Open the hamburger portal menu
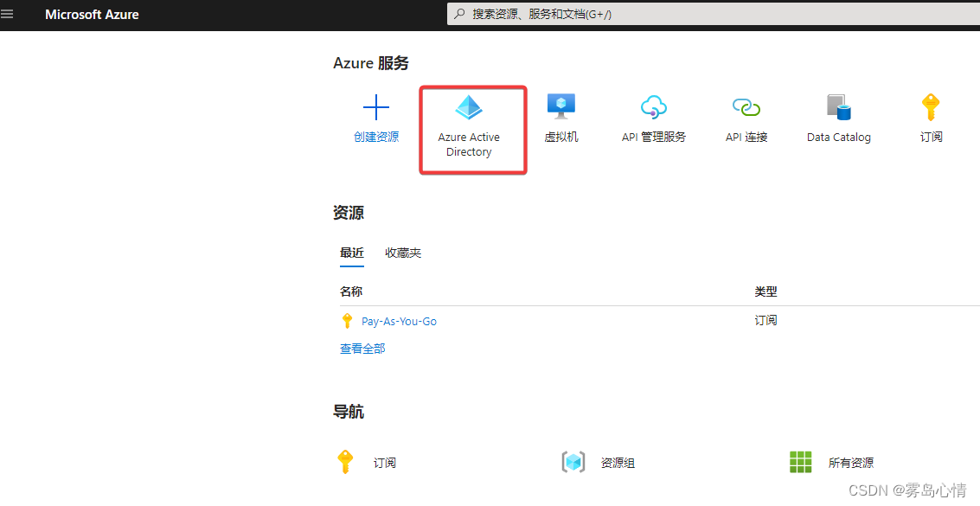The height and width of the screenshot is (506, 980). tap(7, 14)
